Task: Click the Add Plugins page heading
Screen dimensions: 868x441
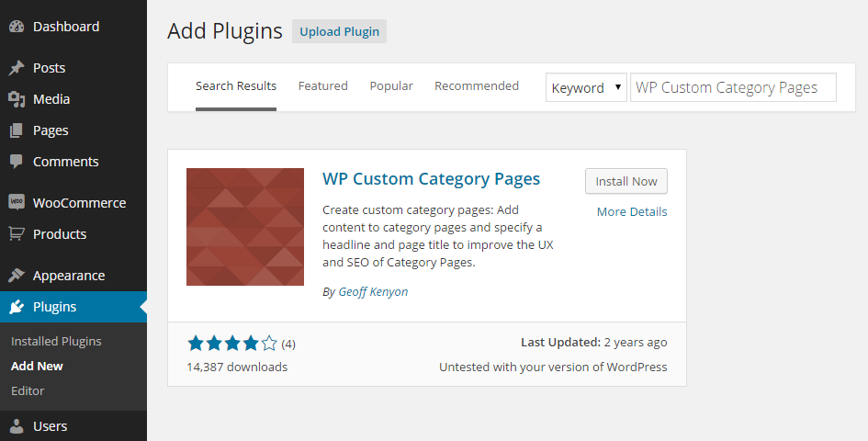Action: coord(225,31)
